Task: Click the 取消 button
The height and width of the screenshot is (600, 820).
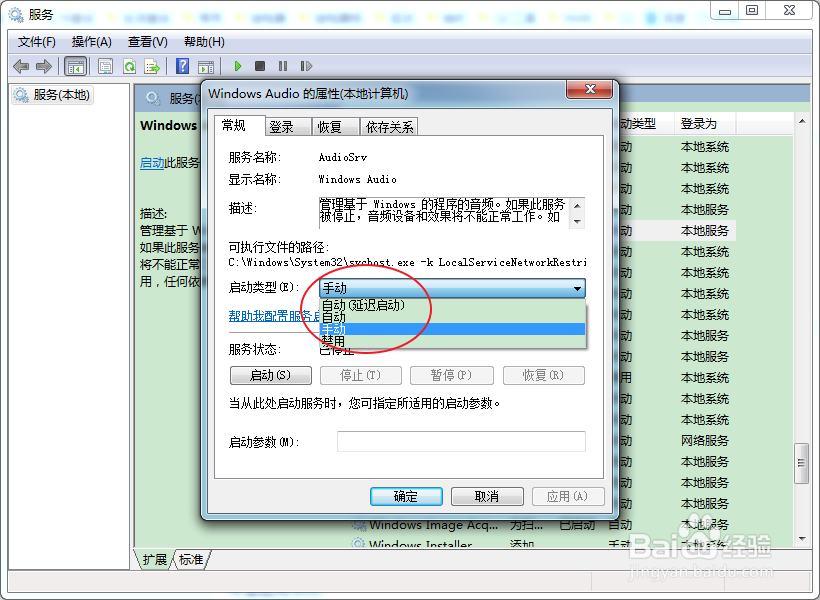Action: tap(487, 496)
